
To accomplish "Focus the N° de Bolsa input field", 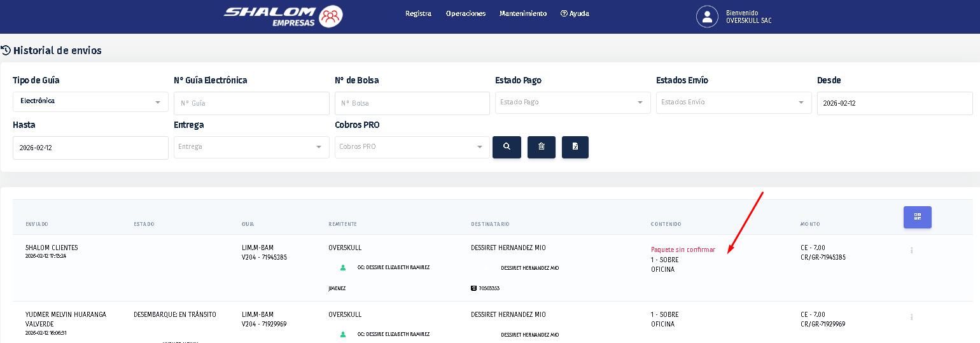I will 412,103.
